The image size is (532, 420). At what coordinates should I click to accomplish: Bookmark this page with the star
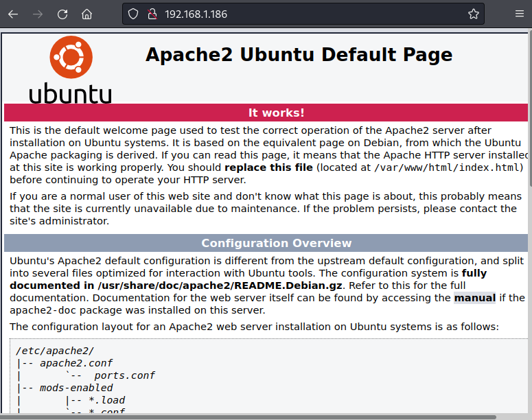pyautogui.click(x=473, y=14)
